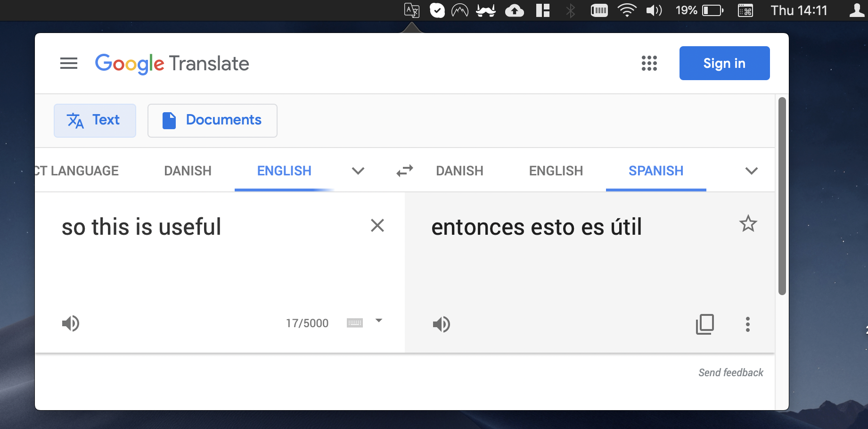
Task: Click the checkmark badge menu bar icon
Action: (437, 10)
